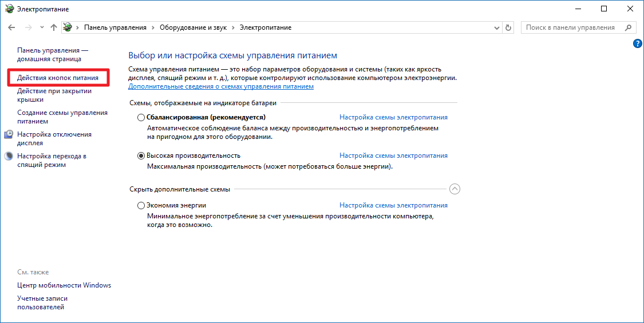The height and width of the screenshot is (323, 644).
Task: Open the address bar history dropdown
Action: coord(496,28)
